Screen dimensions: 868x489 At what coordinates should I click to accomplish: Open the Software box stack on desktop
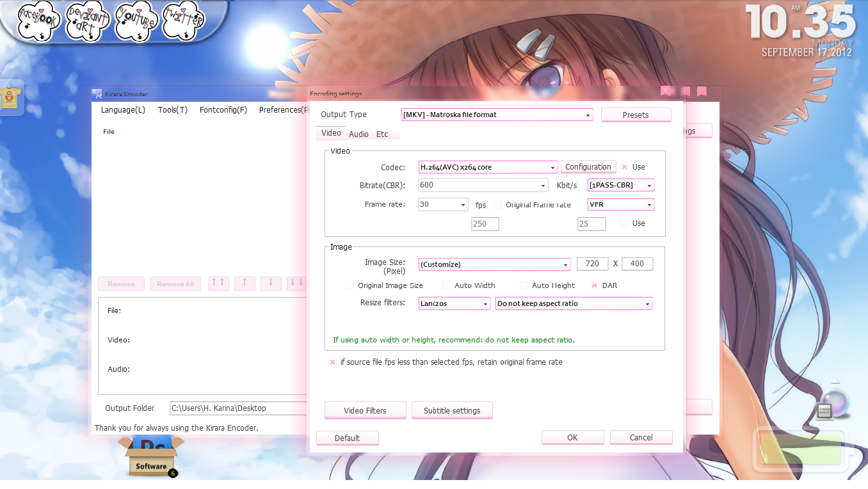pyautogui.click(x=151, y=457)
